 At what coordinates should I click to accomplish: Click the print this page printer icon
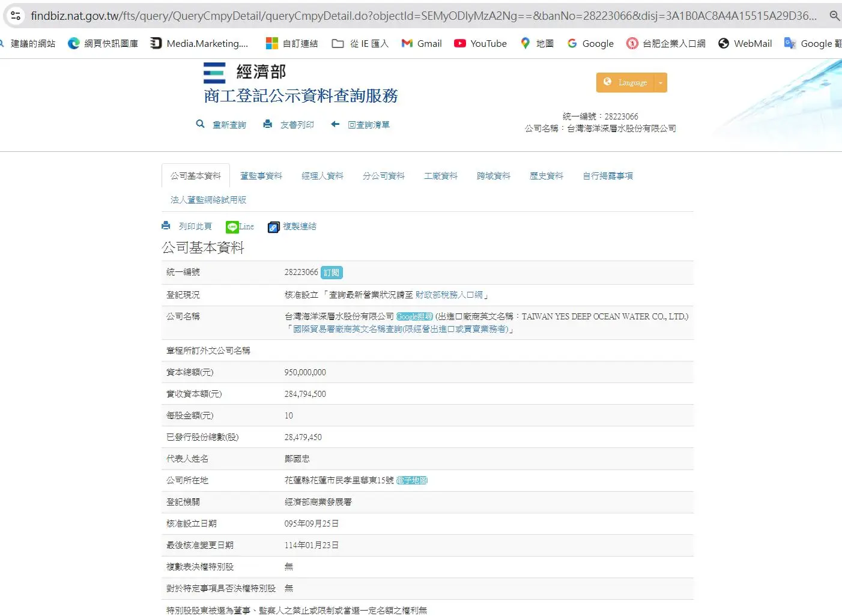click(166, 226)
